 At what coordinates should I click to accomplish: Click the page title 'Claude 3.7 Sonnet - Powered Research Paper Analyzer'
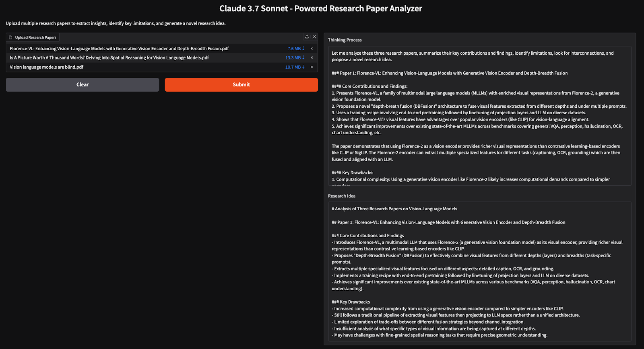click(321, 8)
